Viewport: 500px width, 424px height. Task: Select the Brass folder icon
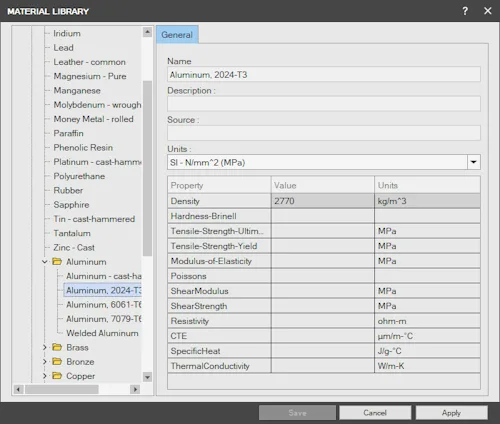click(x=57, y=347)
